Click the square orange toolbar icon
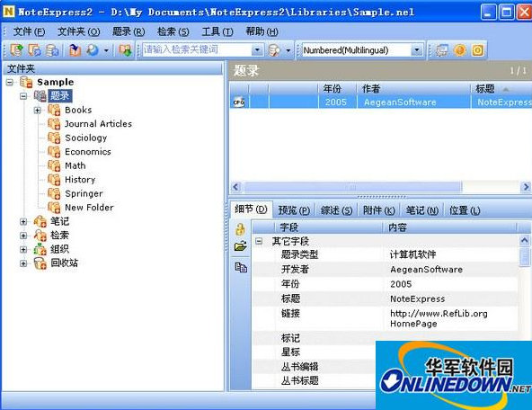This screenshot has width=532, height=410. pos(477,50)
